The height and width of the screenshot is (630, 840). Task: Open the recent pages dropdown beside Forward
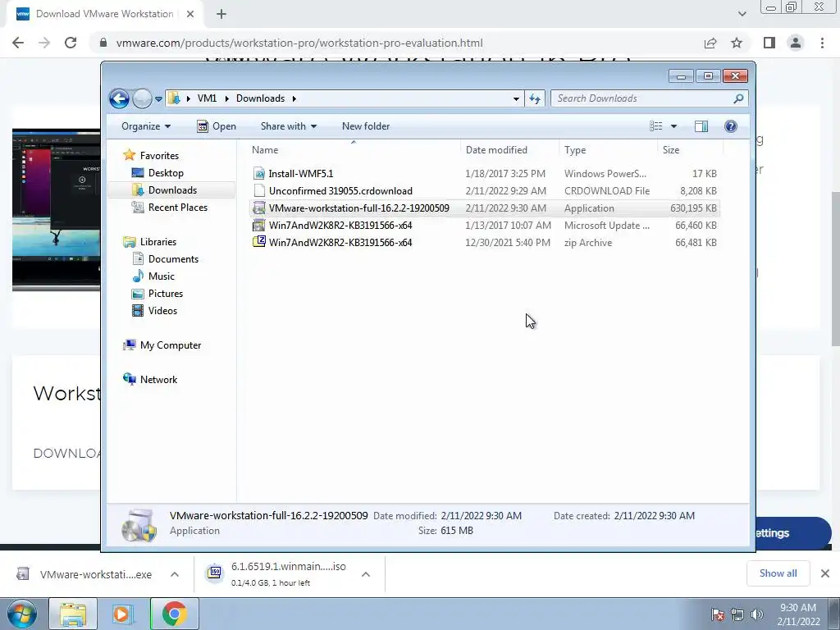click(x=158, y=99)
